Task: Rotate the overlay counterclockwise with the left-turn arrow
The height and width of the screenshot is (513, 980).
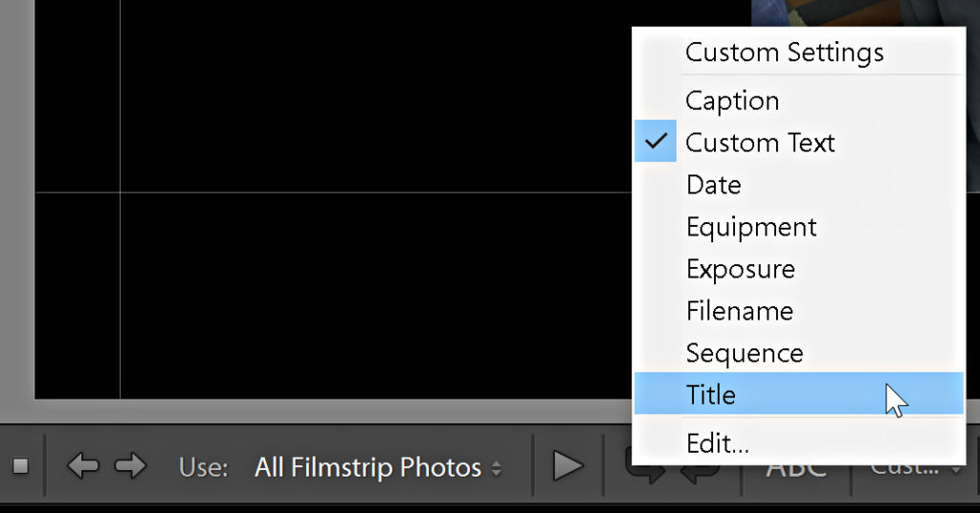Action: point(700,474)
